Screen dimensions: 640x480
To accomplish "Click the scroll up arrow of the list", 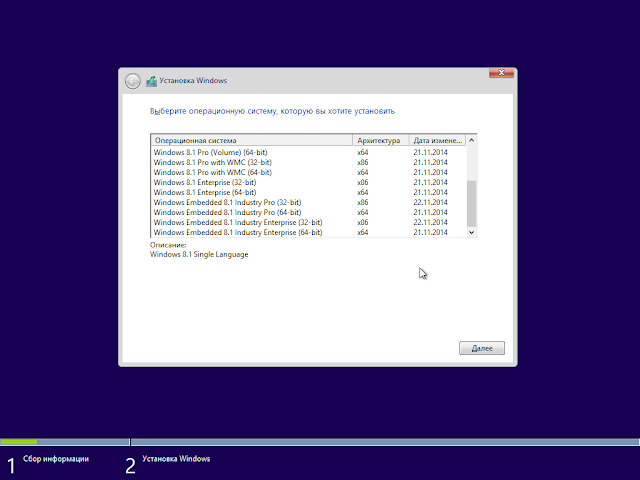I will point(471,140).
